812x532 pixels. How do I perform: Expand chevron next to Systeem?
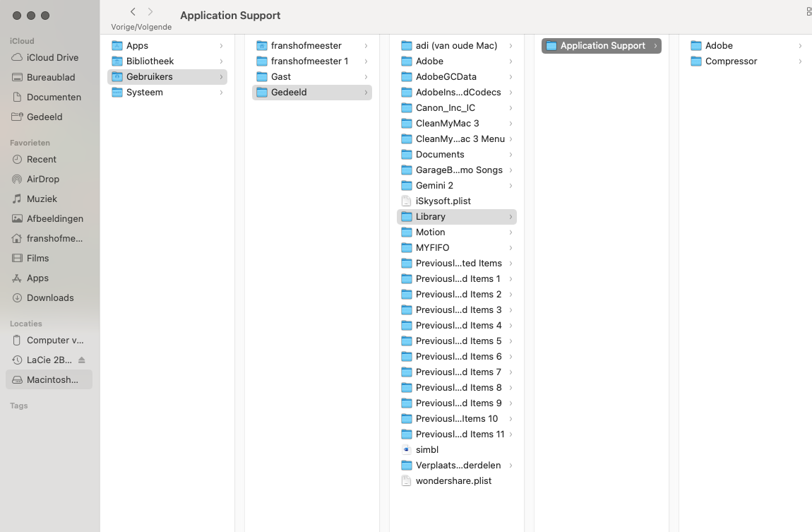(x=221, y=93)
